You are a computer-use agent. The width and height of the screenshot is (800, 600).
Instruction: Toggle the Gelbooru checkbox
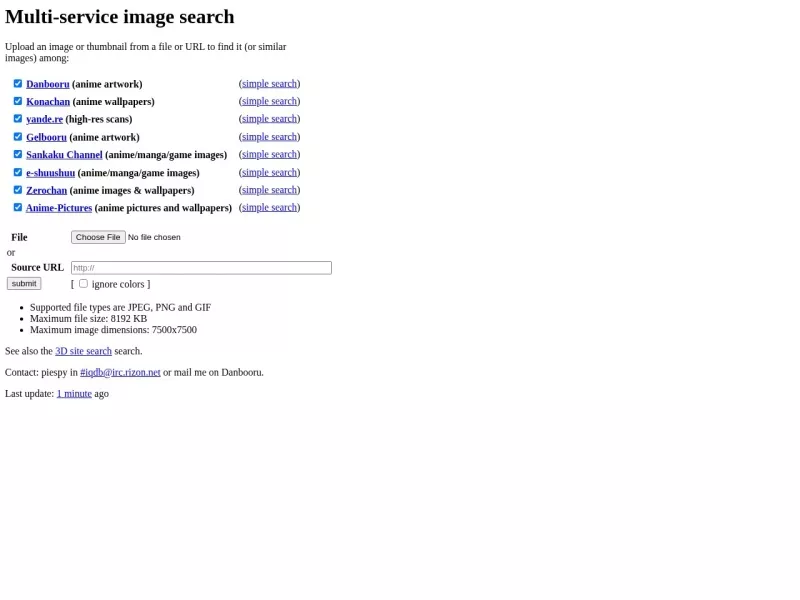click(18, 137)
